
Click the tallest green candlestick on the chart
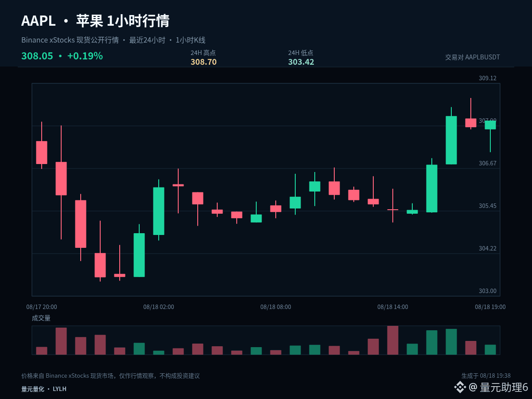451,140
